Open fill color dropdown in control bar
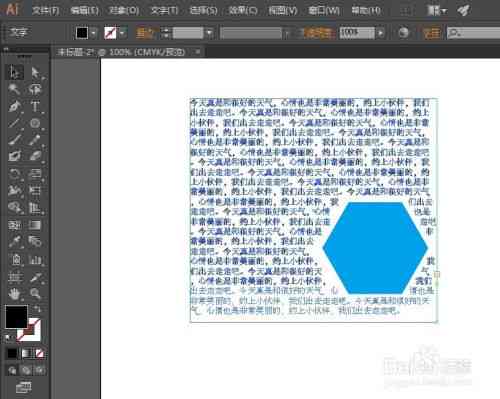This screenshot has width=500, height=399. click(94, 33)
